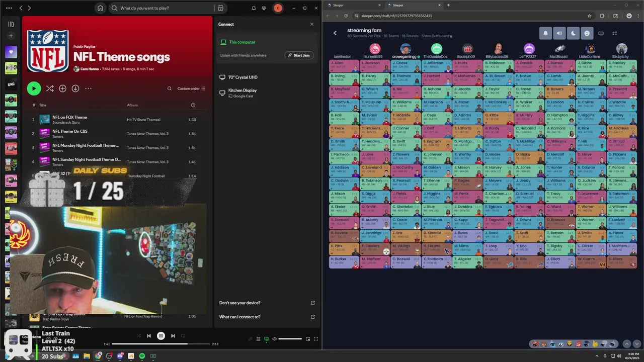Enter Spotify full screen mode

click(316, 339)
